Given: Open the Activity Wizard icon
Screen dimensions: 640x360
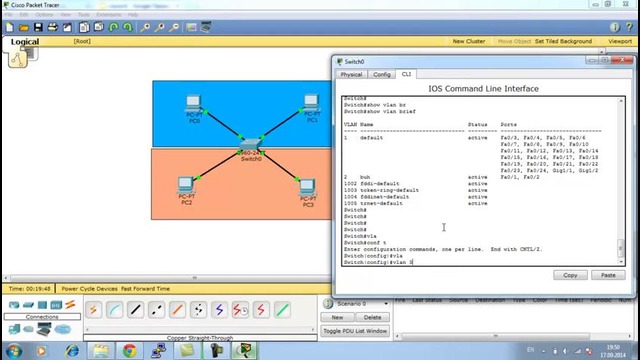Looking at the screenshot, I should tap(67, 27).
